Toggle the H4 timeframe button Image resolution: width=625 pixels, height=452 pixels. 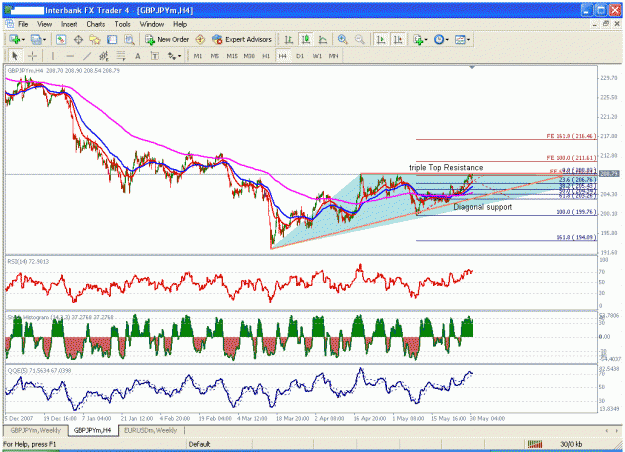(x=282, y=56)
